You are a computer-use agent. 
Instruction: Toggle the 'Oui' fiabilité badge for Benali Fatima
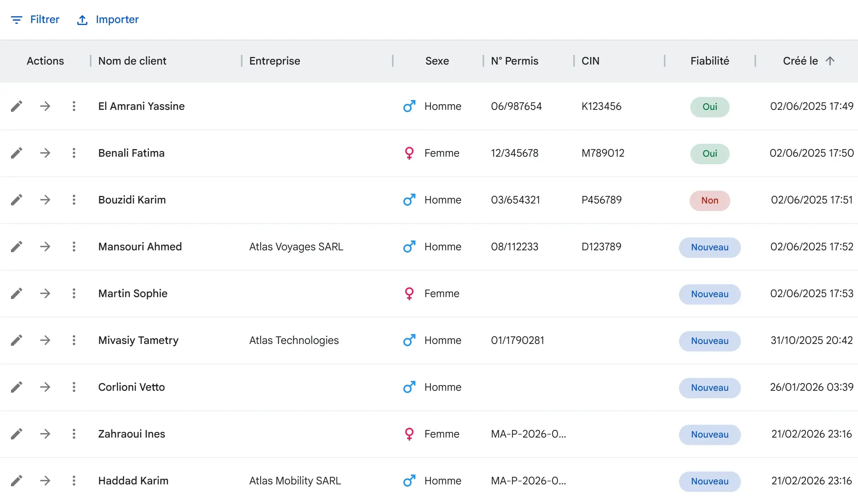tap(710, 154)
